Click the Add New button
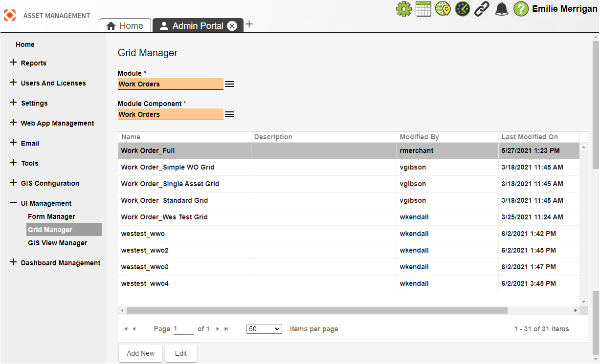Viewport: 600px width, 364px height. point(140,353)
